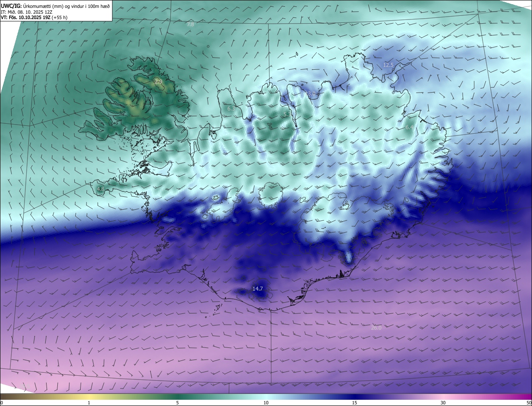Click the 7.8 value label on the map

coord(190,25)
